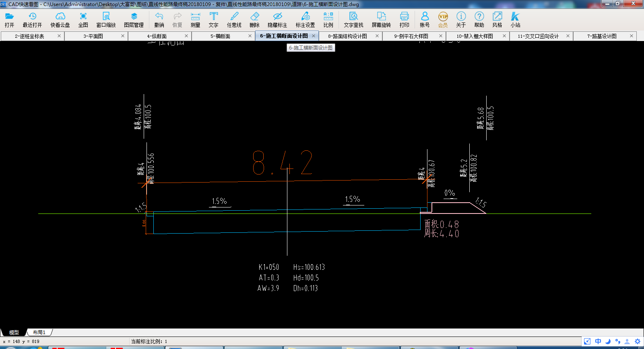Toggle 隐藏标注 hide annotations
Screen dimensions: 644x349
pos(277,20)
